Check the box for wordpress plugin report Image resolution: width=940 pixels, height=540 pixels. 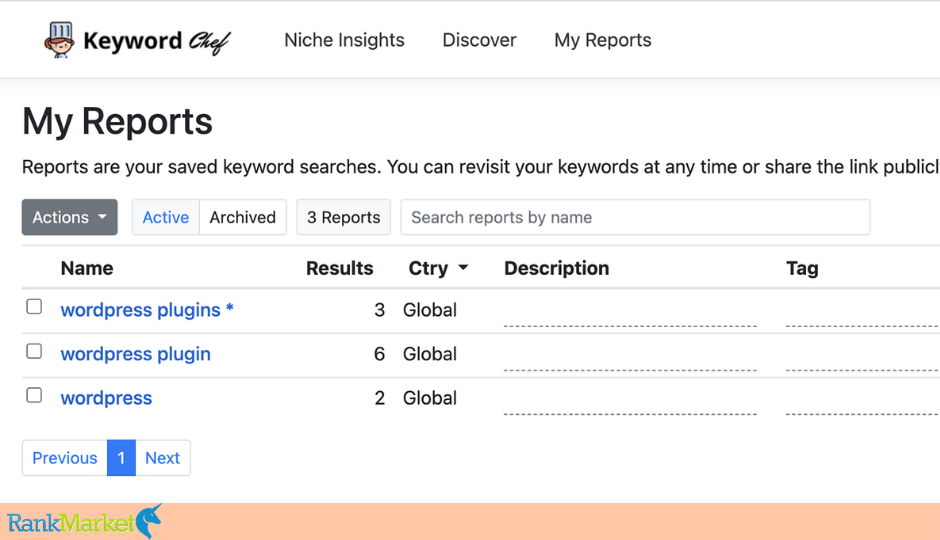tap(34, 351)
